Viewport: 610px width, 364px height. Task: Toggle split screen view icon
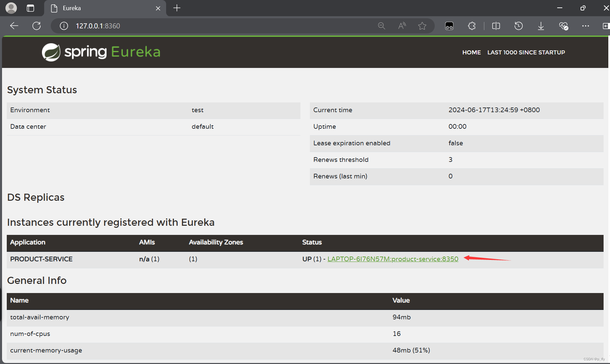tap(496, 26)
